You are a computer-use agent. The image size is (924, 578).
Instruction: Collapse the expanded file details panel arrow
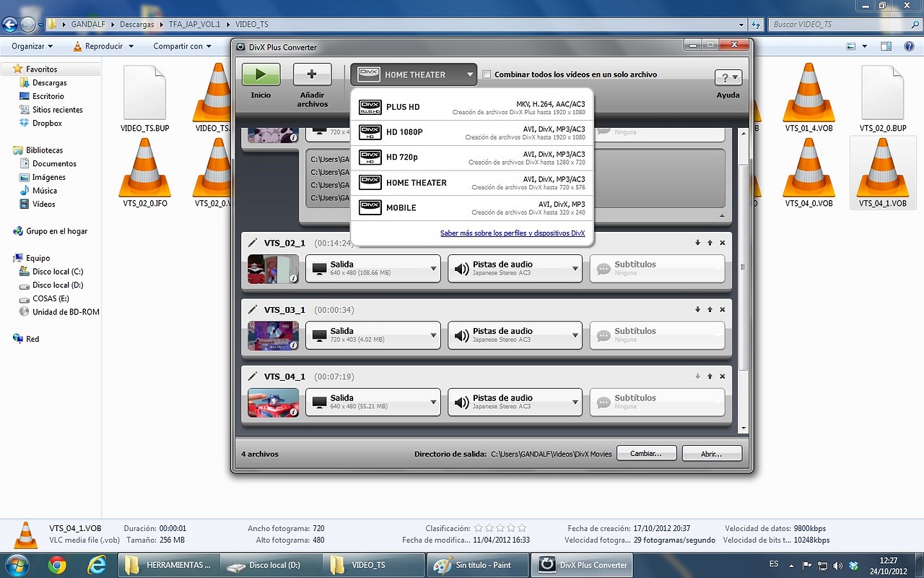pos(722,216)
